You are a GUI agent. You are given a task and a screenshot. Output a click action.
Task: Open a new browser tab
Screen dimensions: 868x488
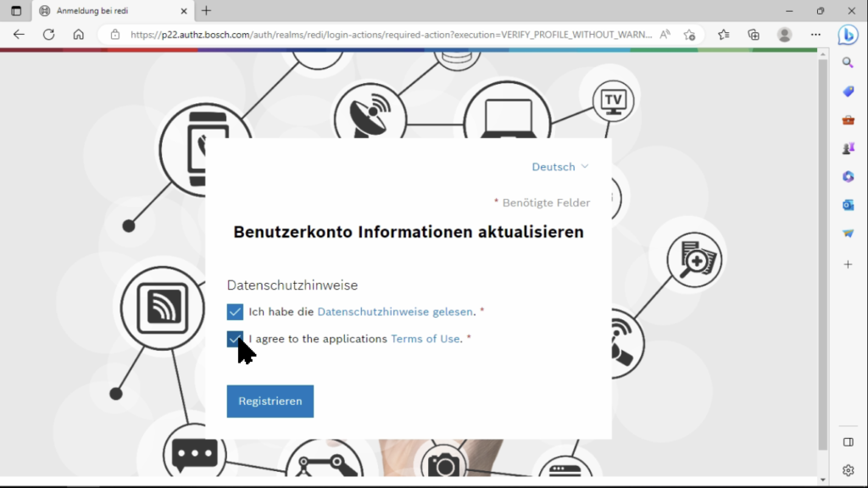[207, 10]
